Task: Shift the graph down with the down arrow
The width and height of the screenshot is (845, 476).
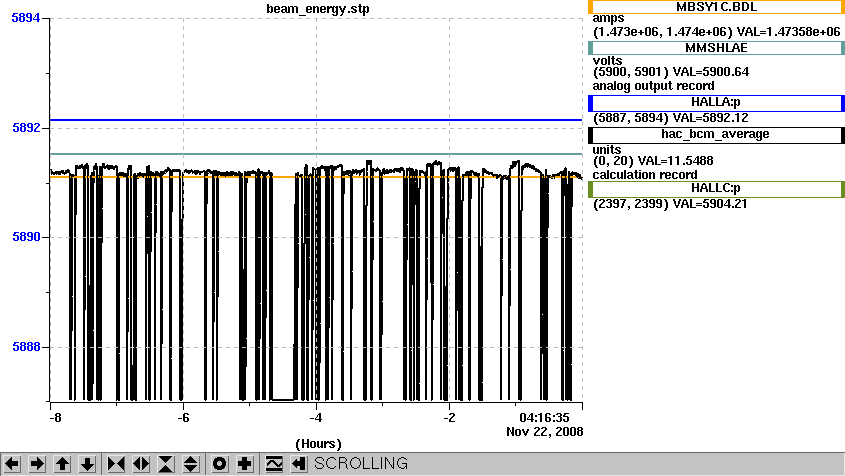Action: (87, 464)
